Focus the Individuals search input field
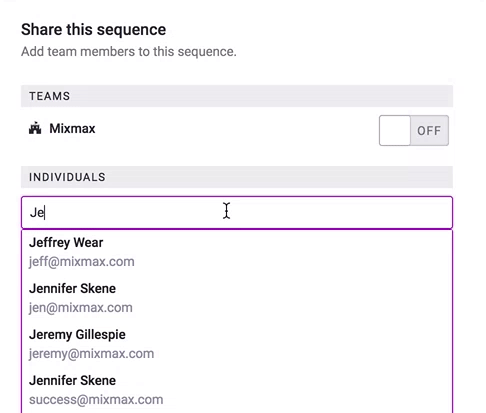486x413 pixels. (237, 212)
